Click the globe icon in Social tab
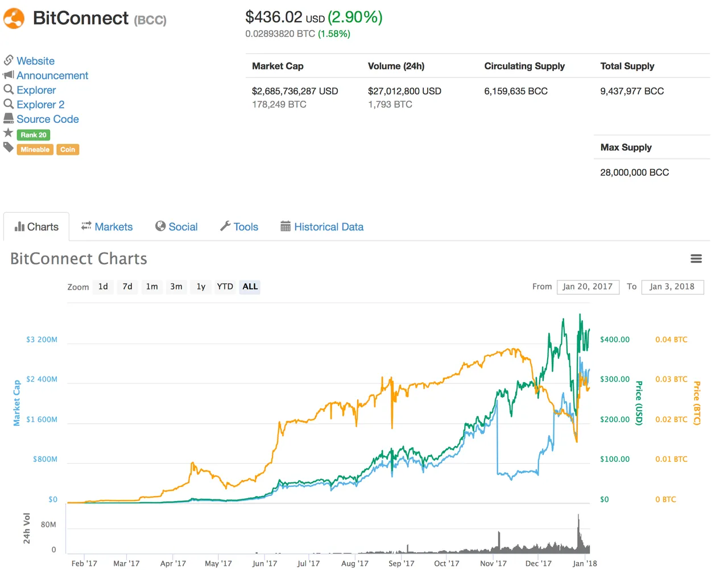Screen dimensions: 728x570 [x=160, y=226]
